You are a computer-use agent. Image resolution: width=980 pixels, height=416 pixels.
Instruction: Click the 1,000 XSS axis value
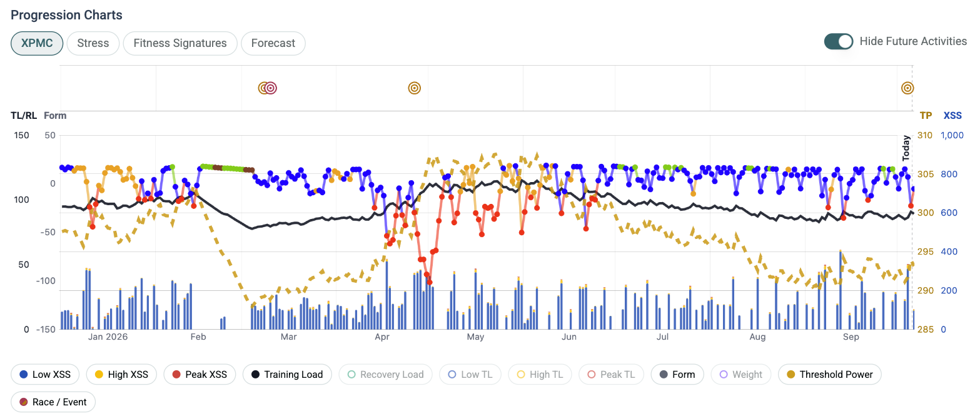click(953, 135)
